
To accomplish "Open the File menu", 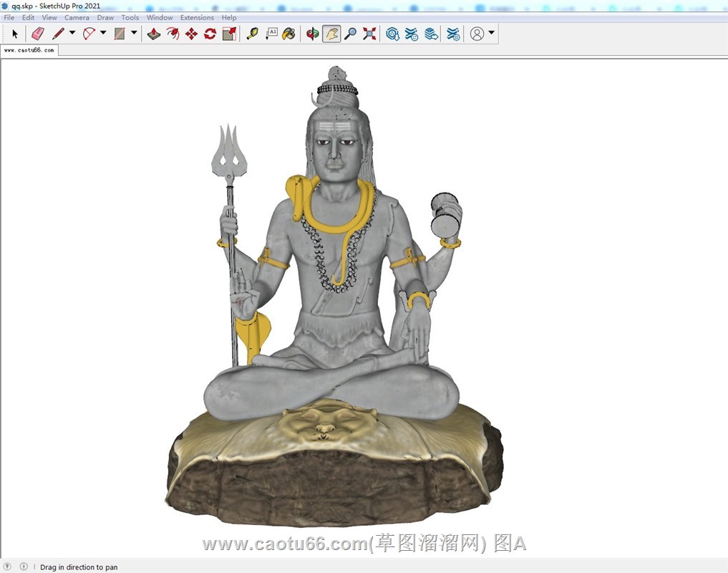I will [9, 17].
